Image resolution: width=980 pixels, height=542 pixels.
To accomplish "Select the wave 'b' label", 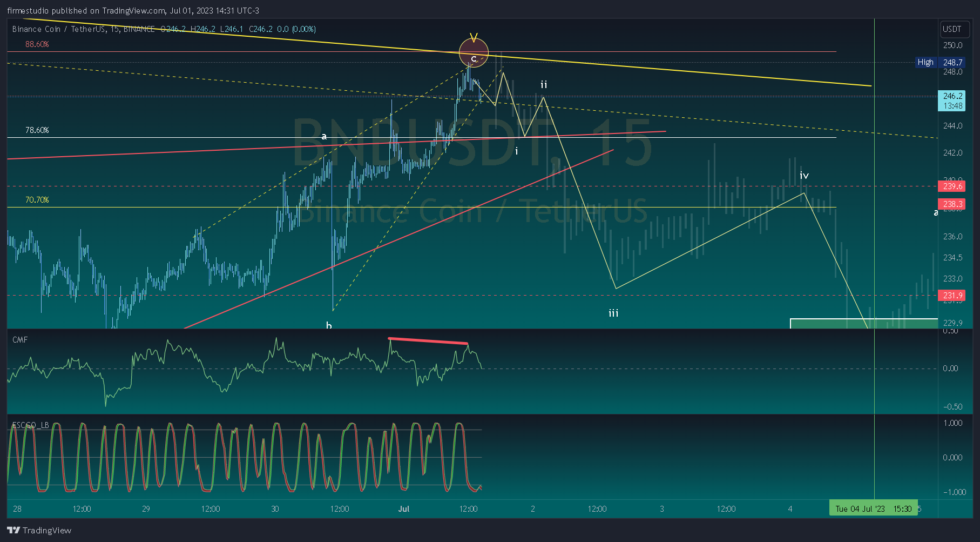I will click(329, 325).
